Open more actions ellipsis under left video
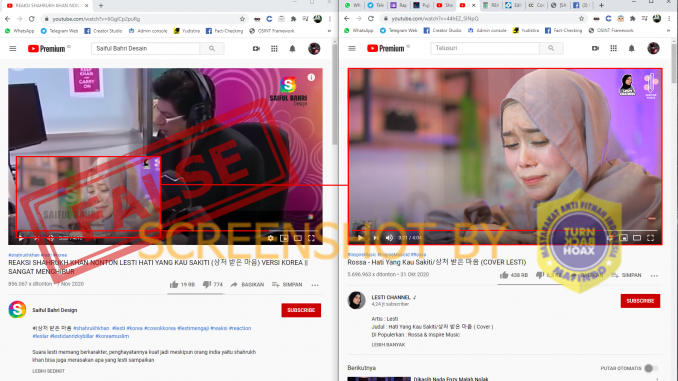 [315, 285]
